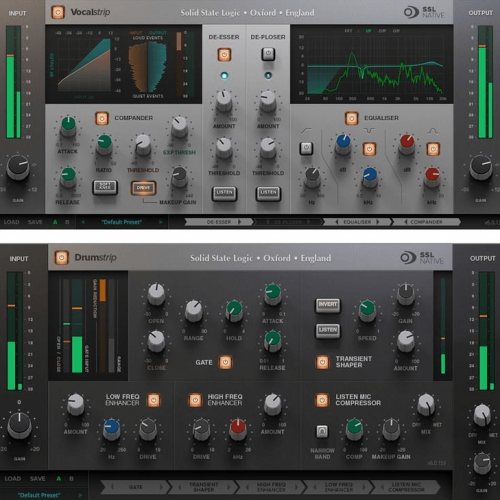Toggle the Compander power icon
Image resolution: width=500 pixels, height=500 pixels.
pos(102,118)
